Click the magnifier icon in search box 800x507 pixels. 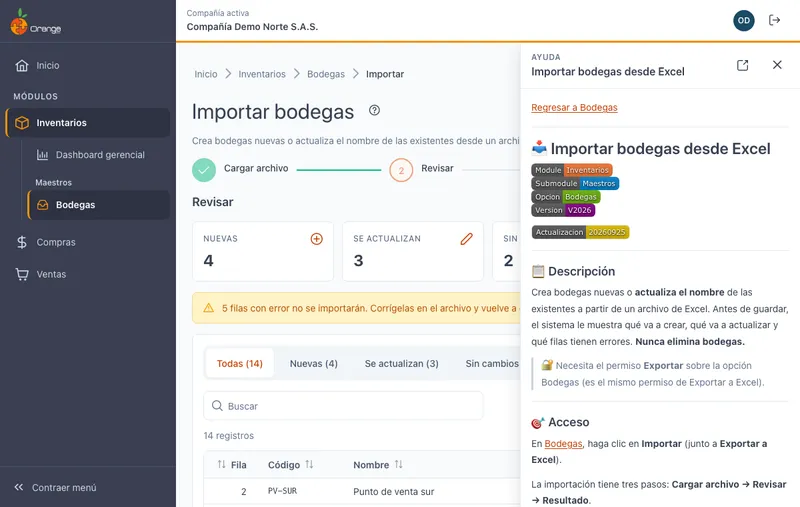[217, 405]
